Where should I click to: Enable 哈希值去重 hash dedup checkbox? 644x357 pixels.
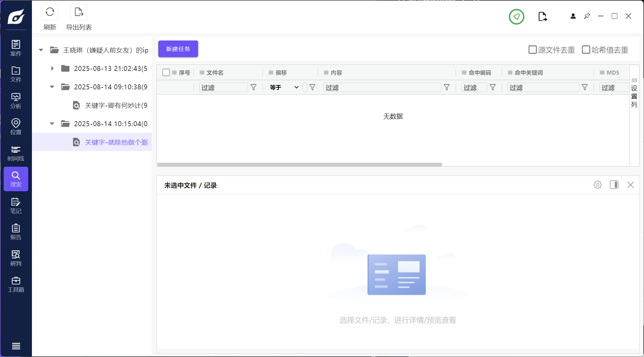(x=586, y=50)
